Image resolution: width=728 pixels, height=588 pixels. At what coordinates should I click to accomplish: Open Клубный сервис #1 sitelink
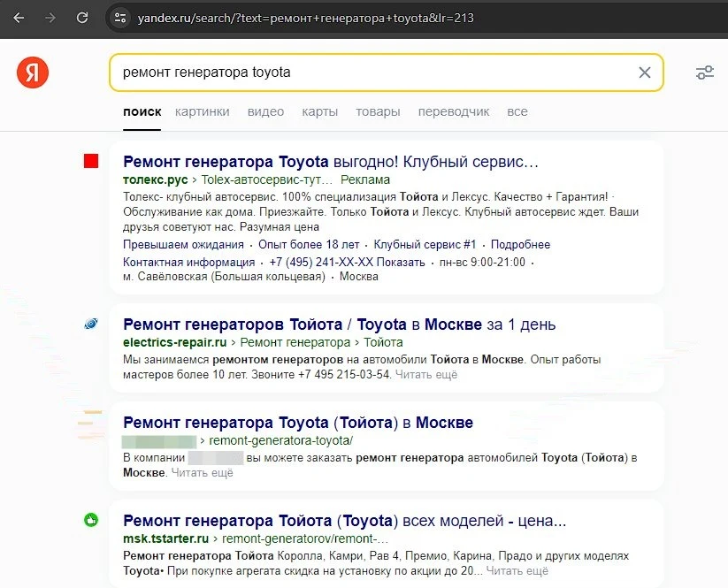click(x=425, y=245)
